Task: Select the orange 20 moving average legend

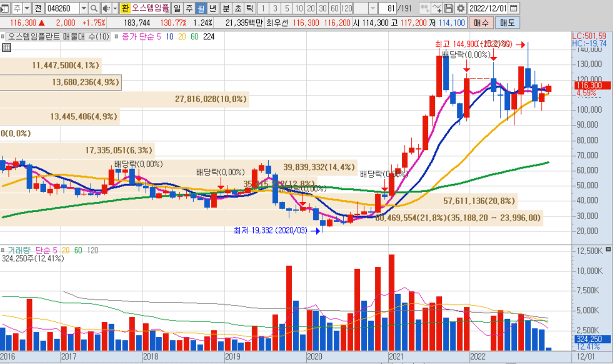Action: 182,36
